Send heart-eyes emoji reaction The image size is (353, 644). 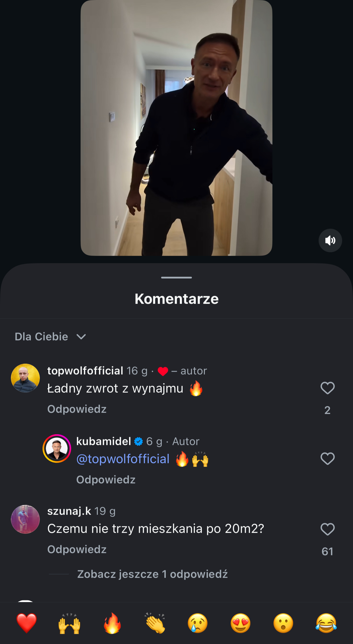coord(240,623)
